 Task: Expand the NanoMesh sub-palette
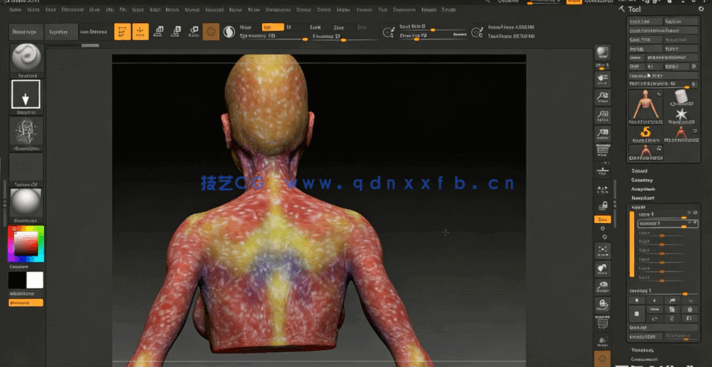tap(643, 198)
